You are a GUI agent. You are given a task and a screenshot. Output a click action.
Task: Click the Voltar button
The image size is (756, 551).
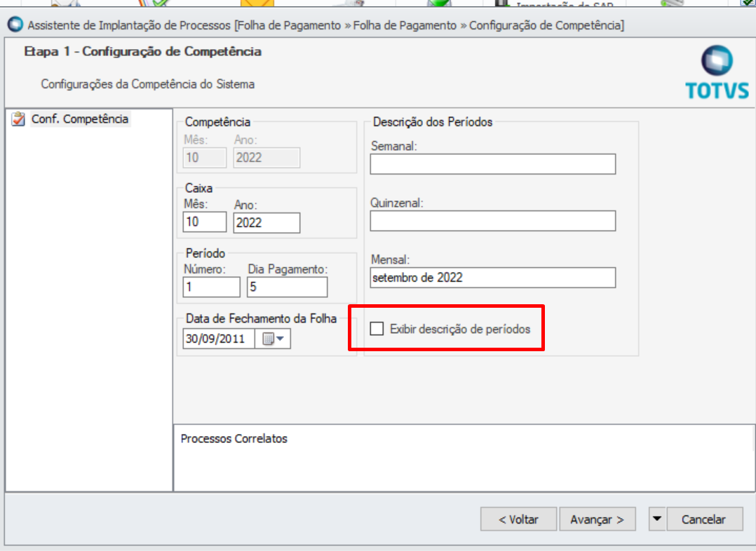click(x=518, y=519)
